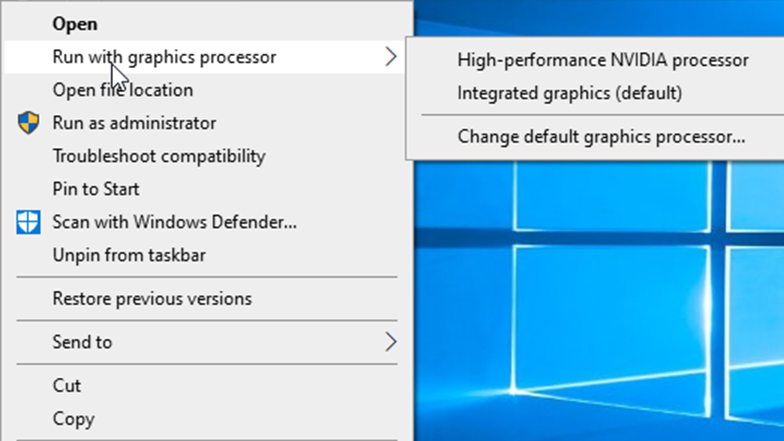Start Scan with Windows Defender

[x=174, y=222]
